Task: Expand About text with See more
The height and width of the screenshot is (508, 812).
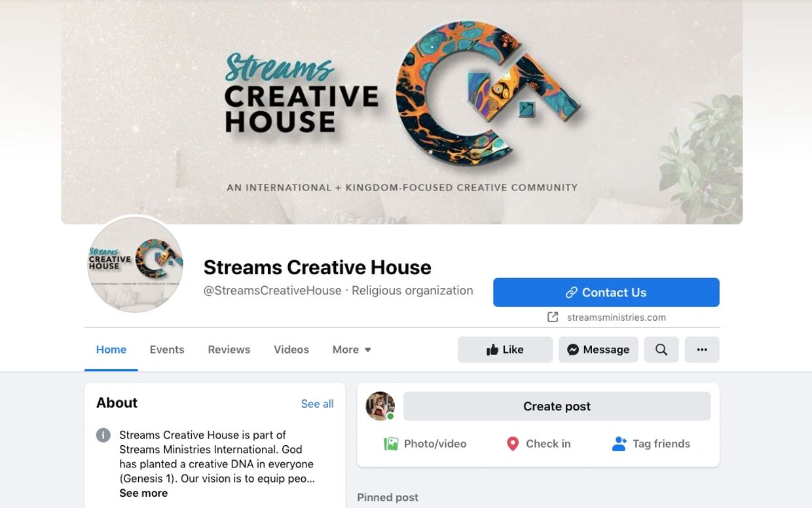Action: (143, 493)
